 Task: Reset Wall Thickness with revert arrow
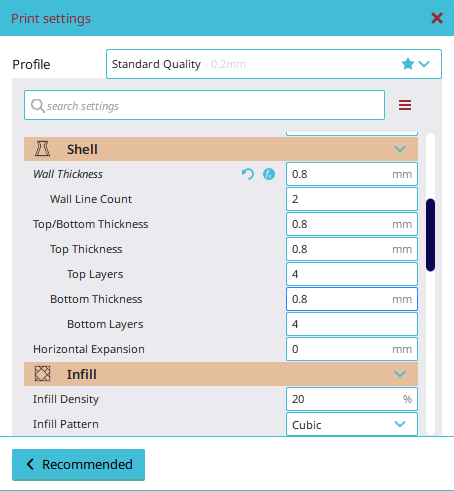pos(248,174)
